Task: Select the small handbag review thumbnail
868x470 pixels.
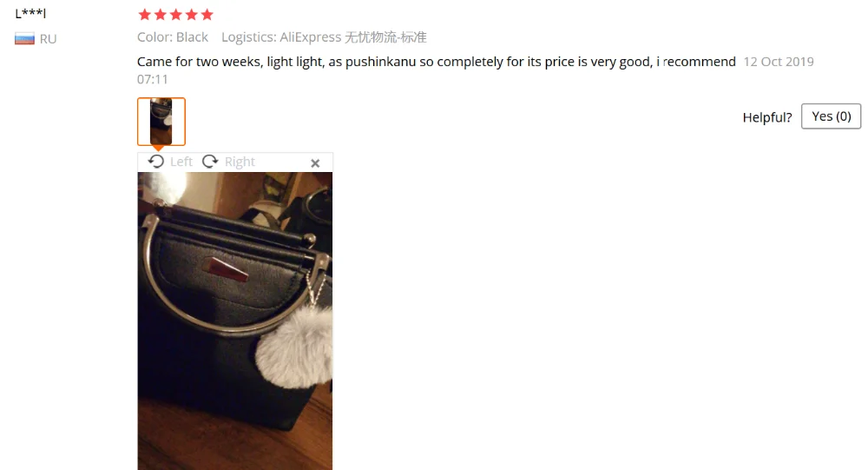Action: (x=161, y=122)
